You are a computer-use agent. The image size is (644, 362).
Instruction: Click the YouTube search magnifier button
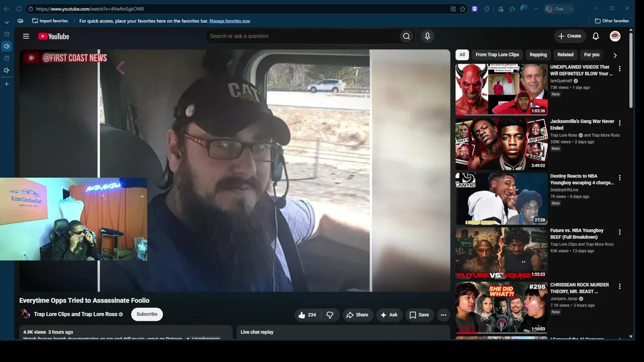click(x=407, y=36)
